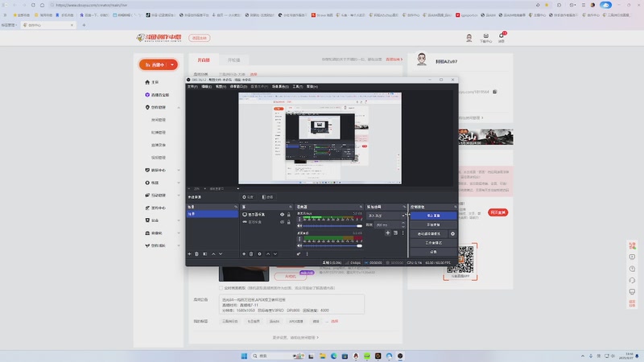This screenshot has height=362, width=644.
Task: Open OBS File menu
Action: [x=192, y=87]
